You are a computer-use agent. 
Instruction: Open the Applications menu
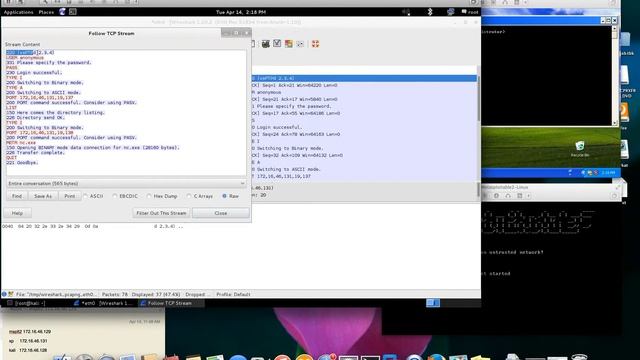[x=18, y=12]
